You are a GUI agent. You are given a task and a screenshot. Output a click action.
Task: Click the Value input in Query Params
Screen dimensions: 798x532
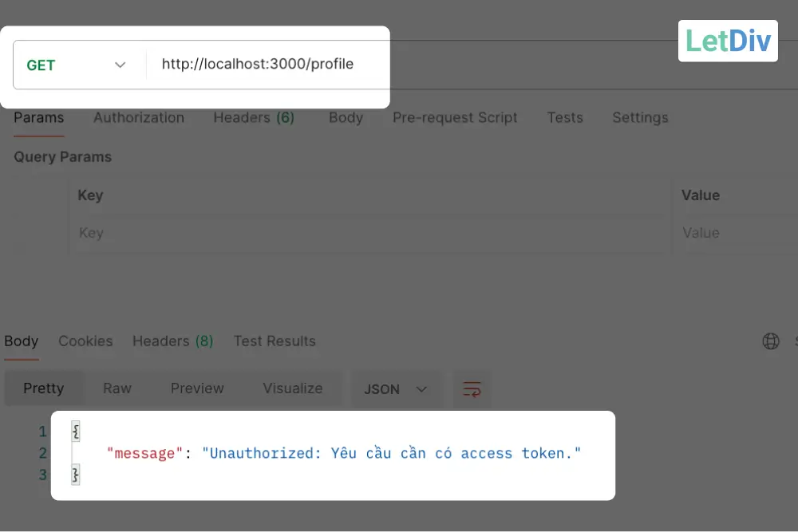[x=734, y=233]
